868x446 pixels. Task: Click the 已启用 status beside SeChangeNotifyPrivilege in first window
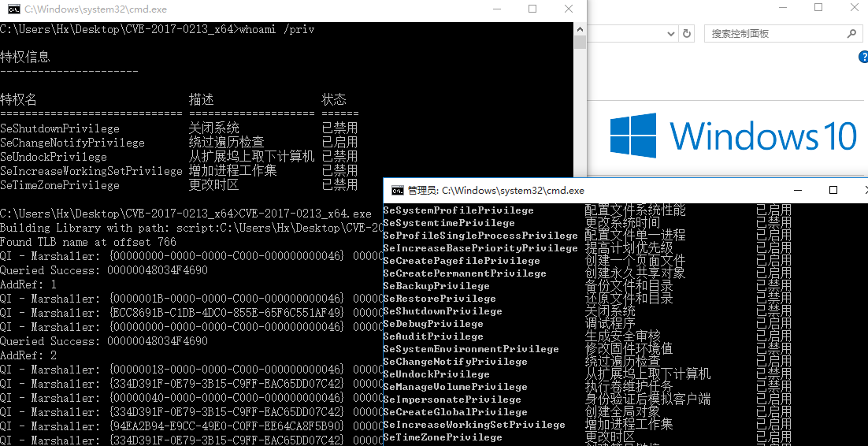(x=340, y=143)
